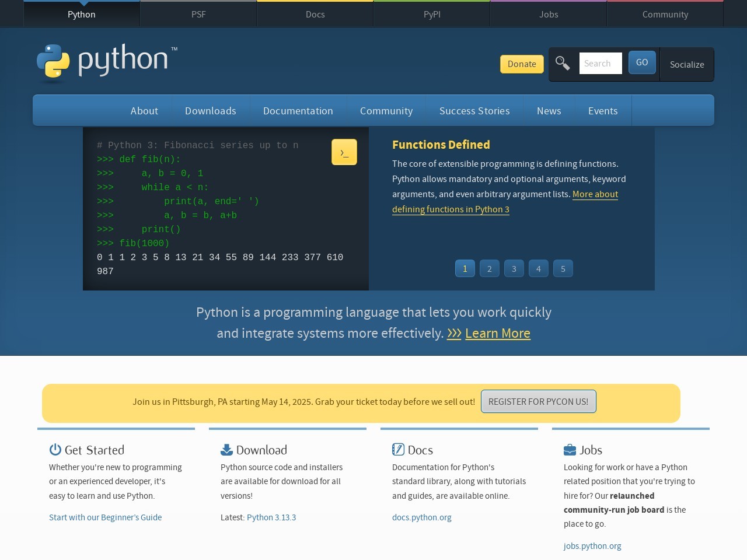Open the docs.python.org link

click(422, 517)
